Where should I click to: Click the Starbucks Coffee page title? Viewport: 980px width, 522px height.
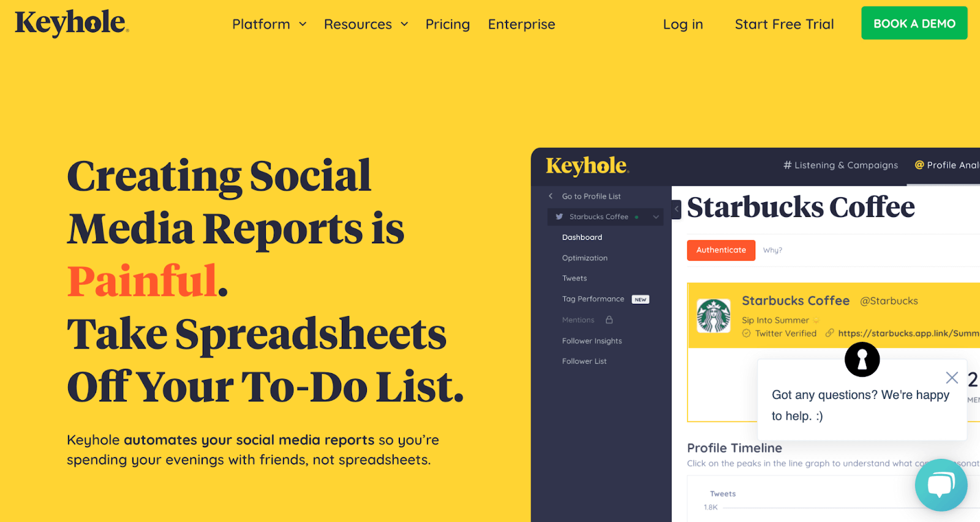801,207
